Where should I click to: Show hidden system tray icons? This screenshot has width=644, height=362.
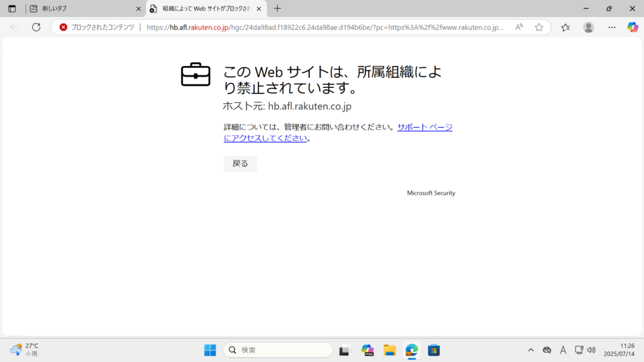(x=531, y=350)
